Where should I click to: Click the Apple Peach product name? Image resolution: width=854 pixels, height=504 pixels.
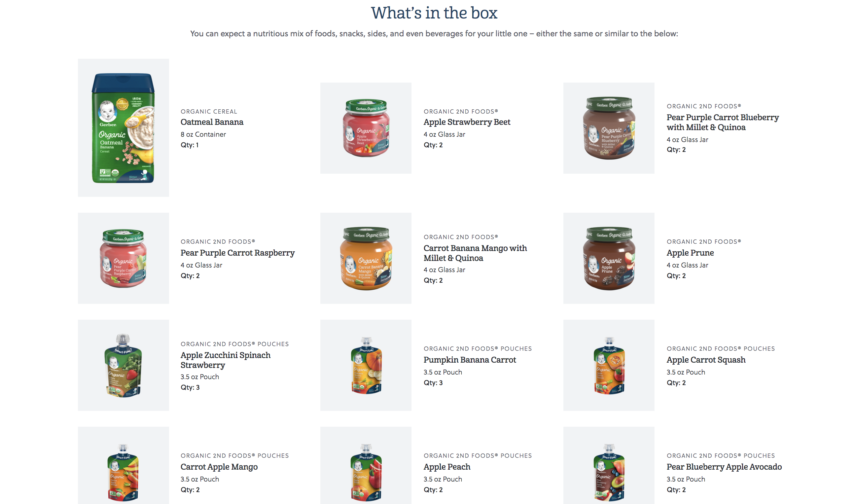pos(447,467)
